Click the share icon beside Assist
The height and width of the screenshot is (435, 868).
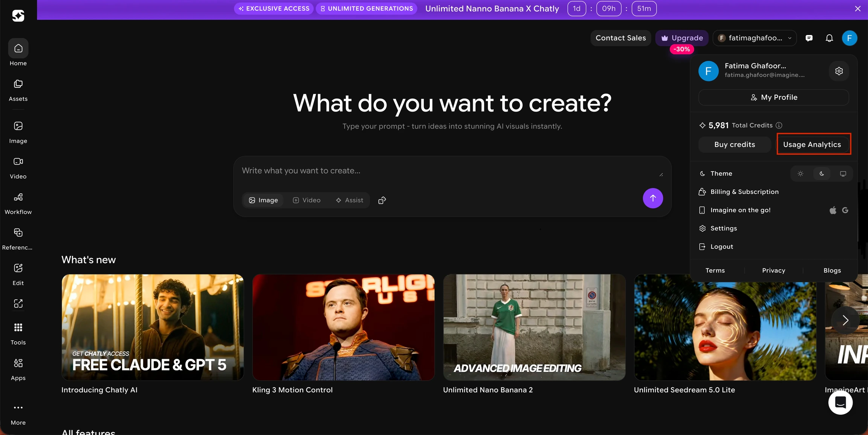[382, 200]
